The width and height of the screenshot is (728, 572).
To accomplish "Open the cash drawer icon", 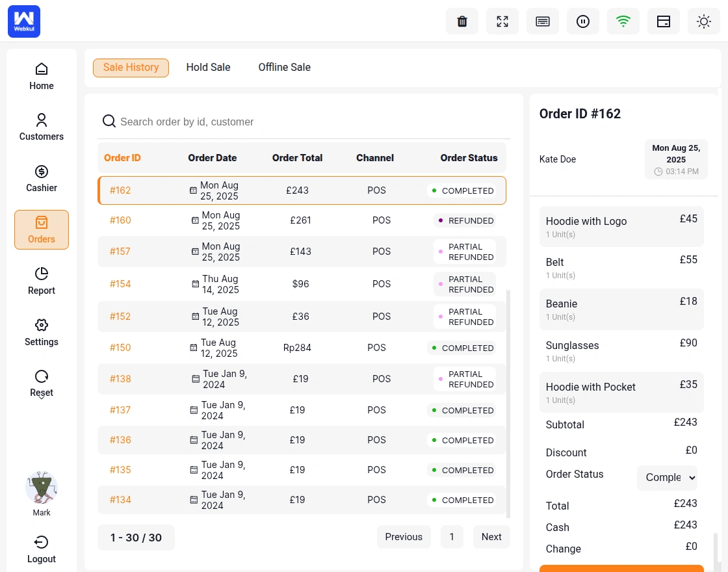I will 664,21.
